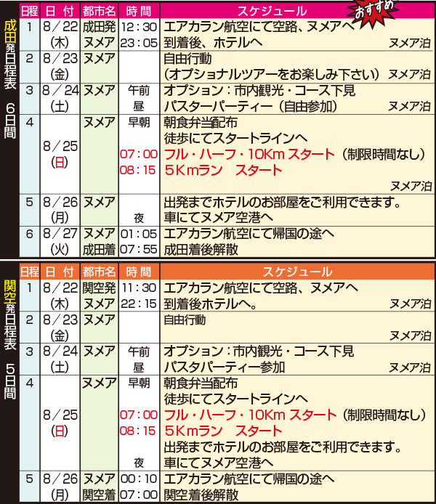This screenshot has height=504, width=436.
Task: Select the 成田着 arrival city cell
Action: pos(99,249)
